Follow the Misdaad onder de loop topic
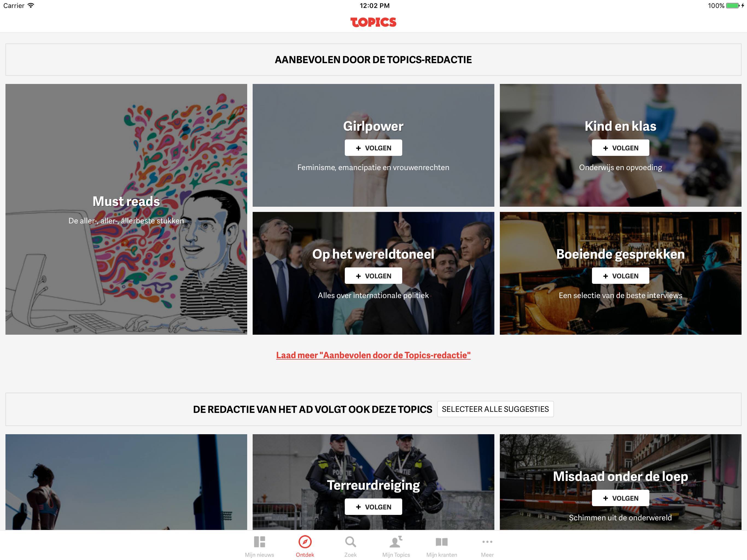Image resolution: width=747 pixels, height=560 pixels. click(620, 498)
